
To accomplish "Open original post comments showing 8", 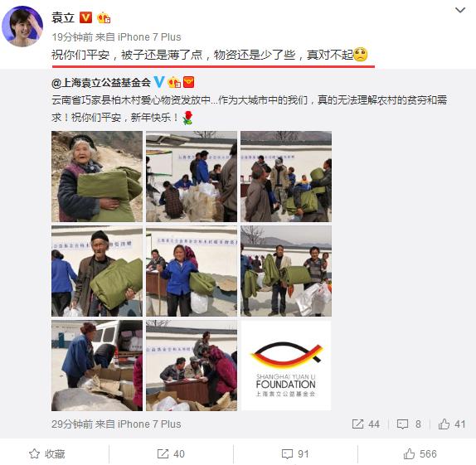I will coord(409,424).
